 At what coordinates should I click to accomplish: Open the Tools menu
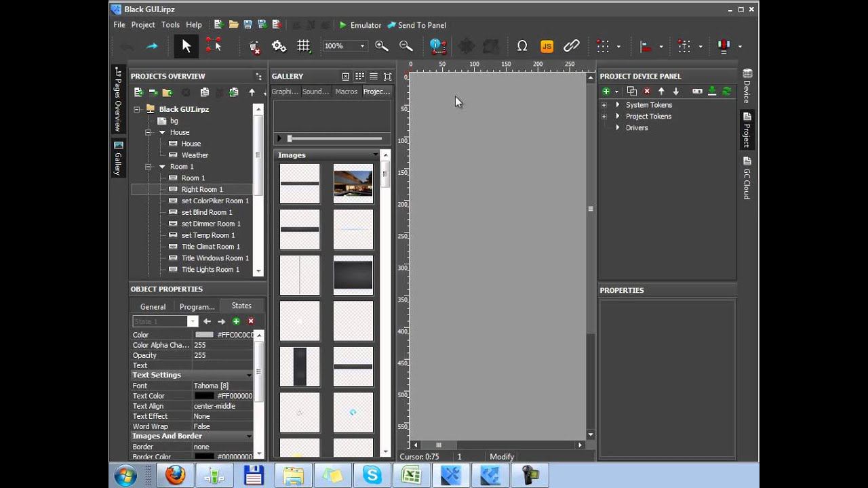pos(170,25)
